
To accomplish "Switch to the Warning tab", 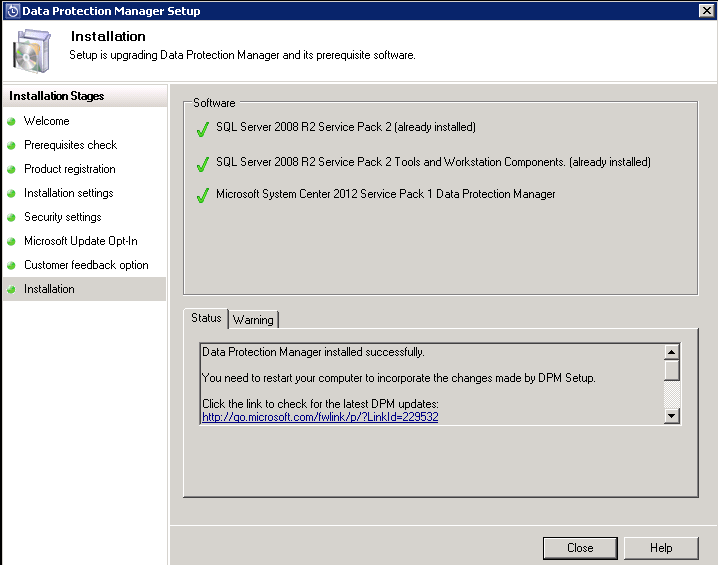I will (253, 320).
